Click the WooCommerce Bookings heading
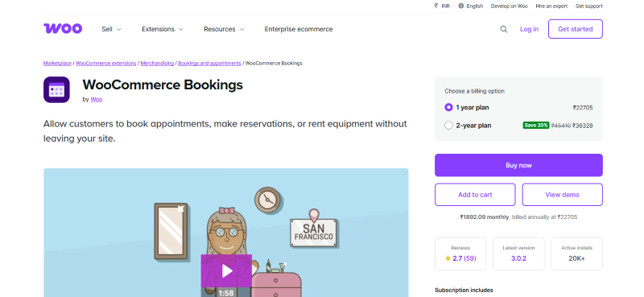 163,85
